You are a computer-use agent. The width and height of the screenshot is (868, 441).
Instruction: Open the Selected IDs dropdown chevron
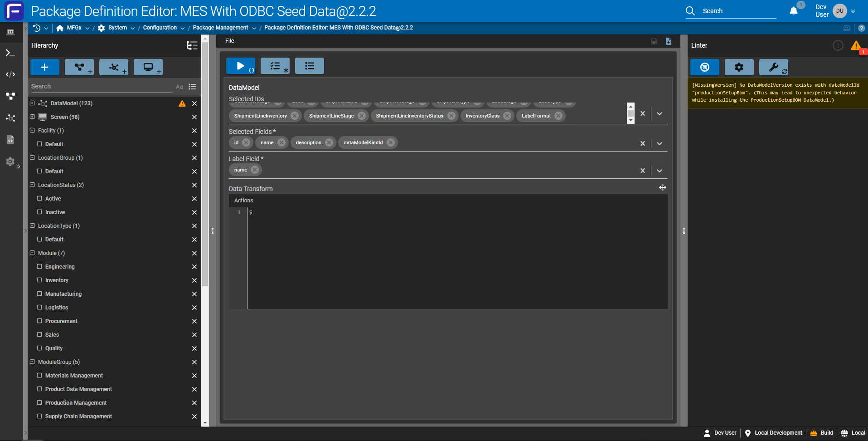coord(659,114)
